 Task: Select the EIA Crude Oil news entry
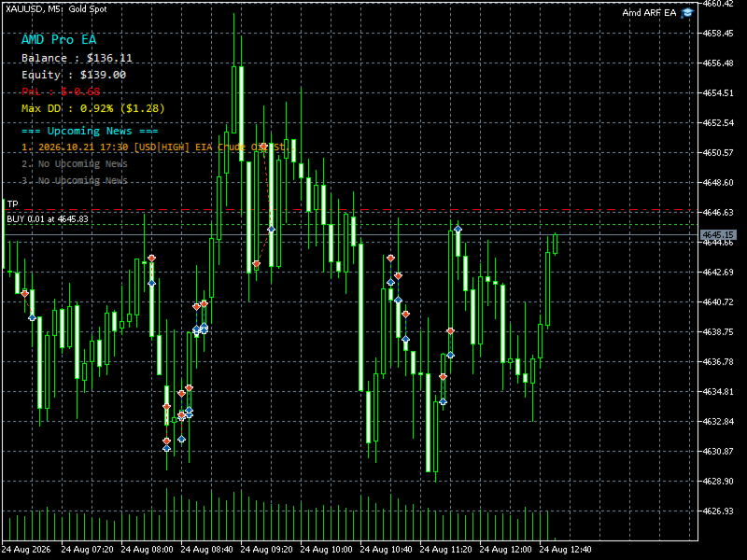point(157,147)
